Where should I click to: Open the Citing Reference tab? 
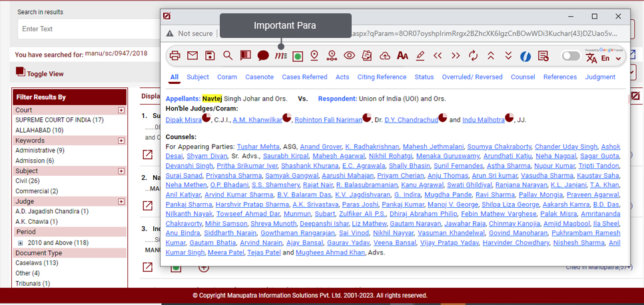tap(382, 77)
